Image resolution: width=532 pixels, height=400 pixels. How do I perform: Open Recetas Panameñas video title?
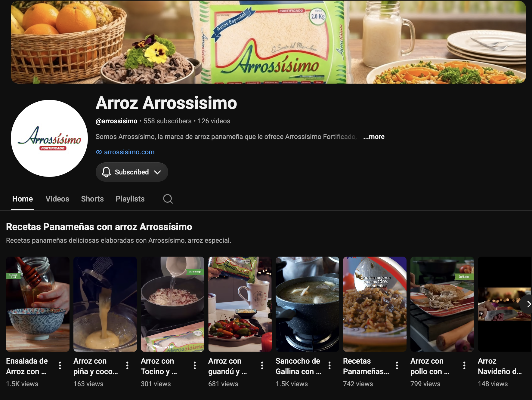coord(366,366)
